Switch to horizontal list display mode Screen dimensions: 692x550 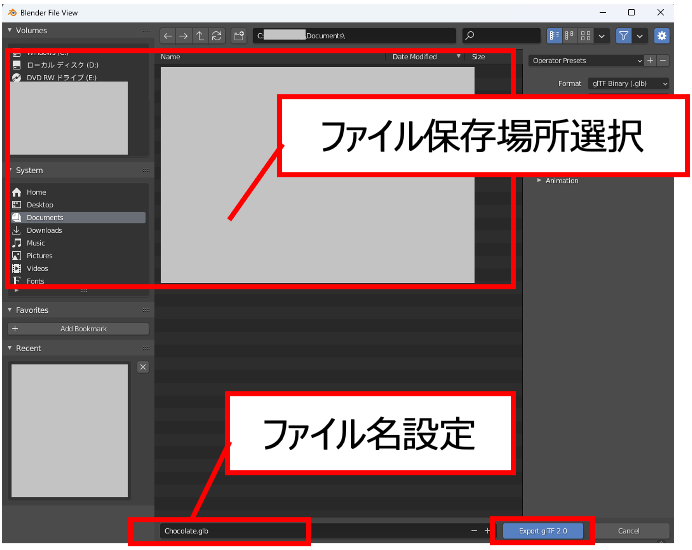point(569,36)
